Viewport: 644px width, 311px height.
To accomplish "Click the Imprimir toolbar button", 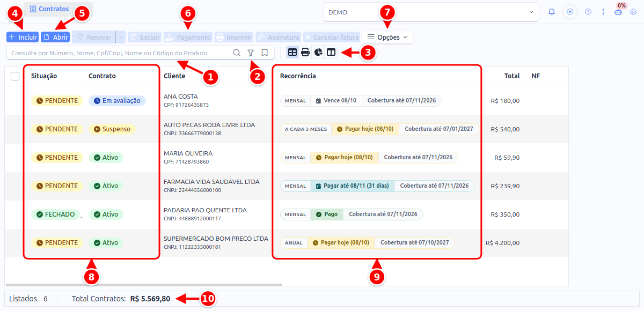I will point(234,37).
